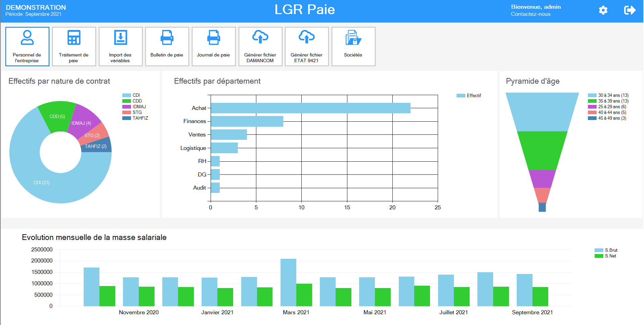Open the Traitement de paie calculator
This screenshot has height=325, width=644.
click(74, 46)
